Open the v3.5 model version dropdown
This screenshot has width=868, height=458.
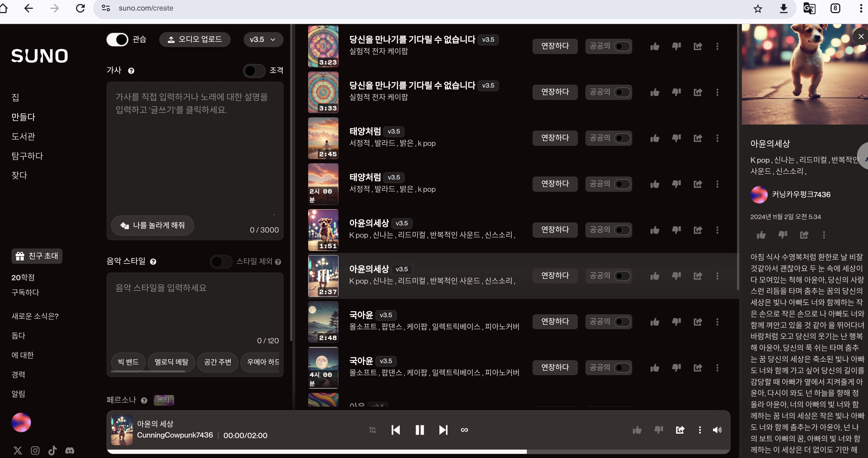click(x=263, y=39)
